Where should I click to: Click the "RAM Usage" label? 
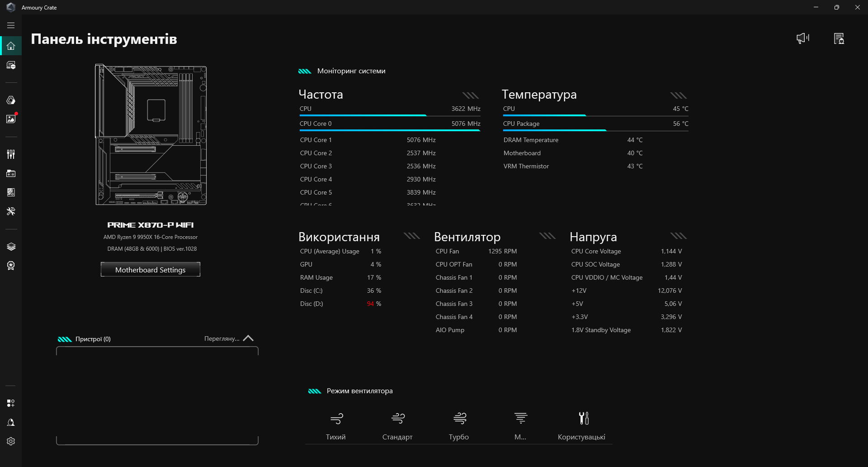(x=316, y=277)
